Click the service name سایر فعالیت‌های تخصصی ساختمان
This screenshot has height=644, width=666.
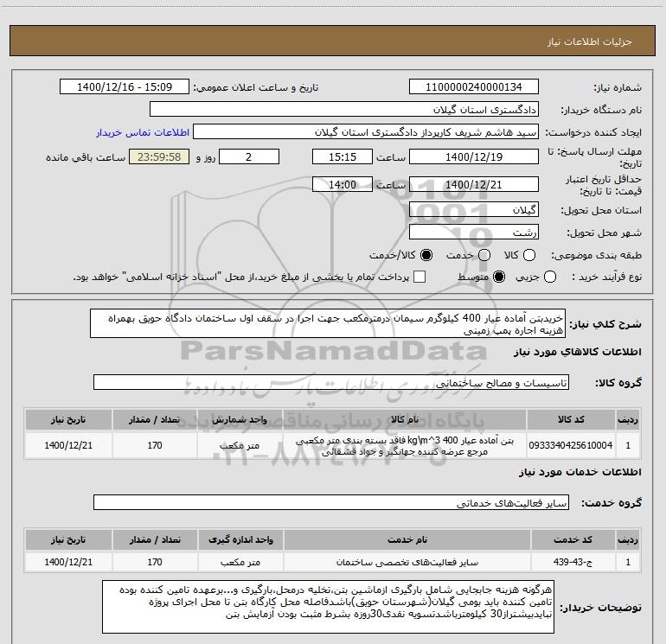(x=407, y=562)
